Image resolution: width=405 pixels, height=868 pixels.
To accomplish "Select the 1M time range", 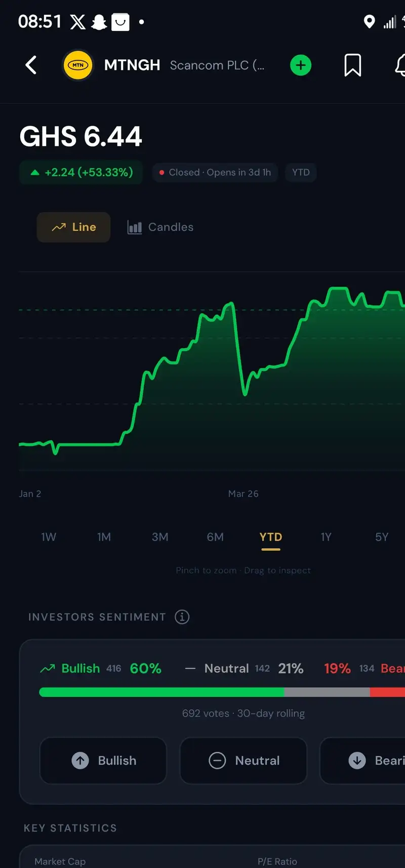I will point(104,537).
